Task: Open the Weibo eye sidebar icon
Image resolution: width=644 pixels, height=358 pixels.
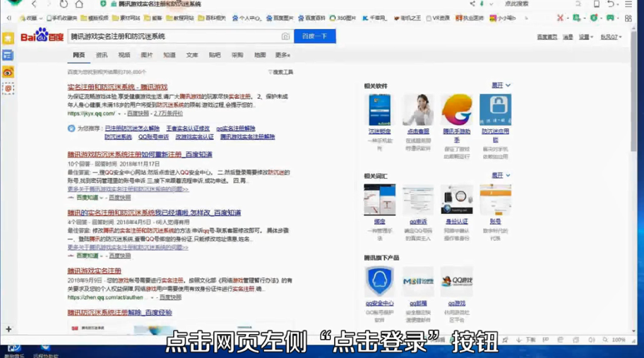Action: tap(8, 72)
